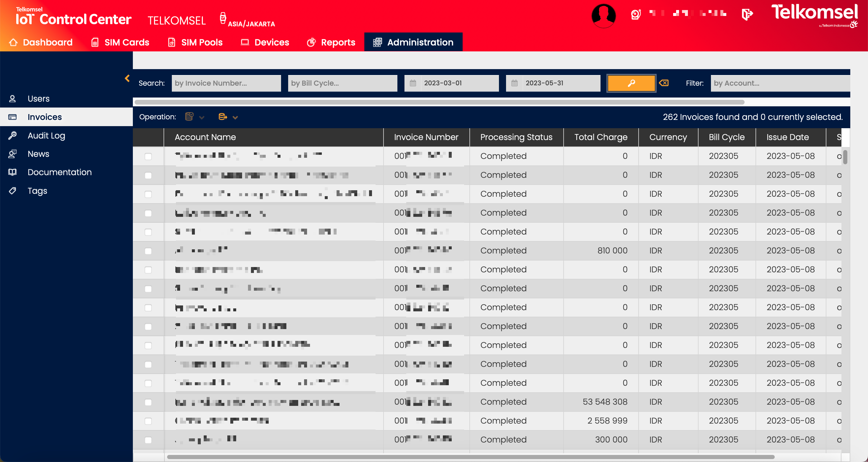Viewport: 868px width, 462px height.
Task: Click the user profile avatar
Action: point(603,15)
